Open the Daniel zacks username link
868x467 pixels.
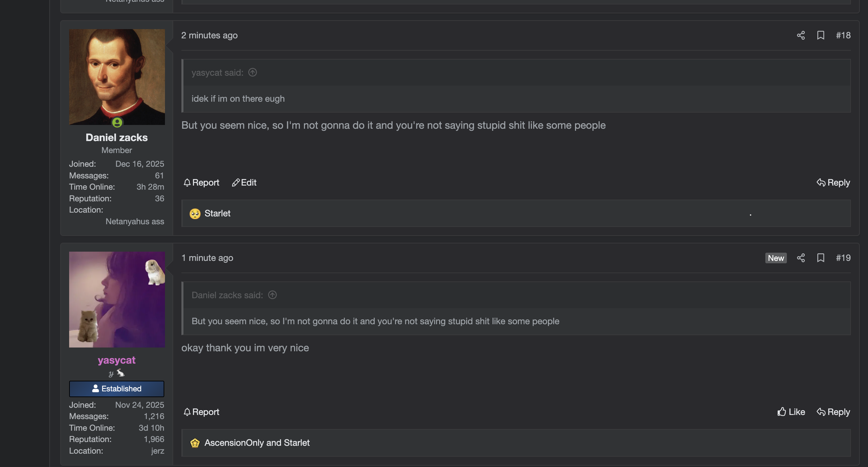pyautogui.click(x=117, y=138)
